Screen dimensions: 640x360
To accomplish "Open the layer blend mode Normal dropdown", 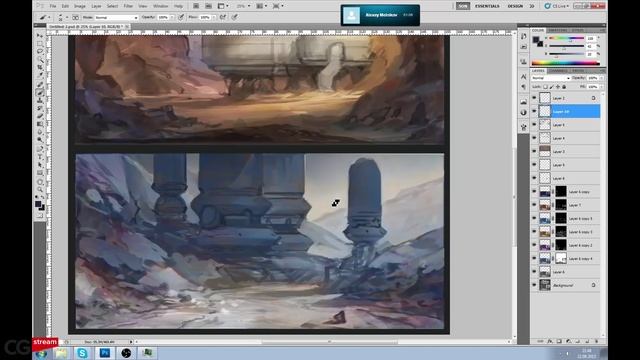I will coord(551,78).
